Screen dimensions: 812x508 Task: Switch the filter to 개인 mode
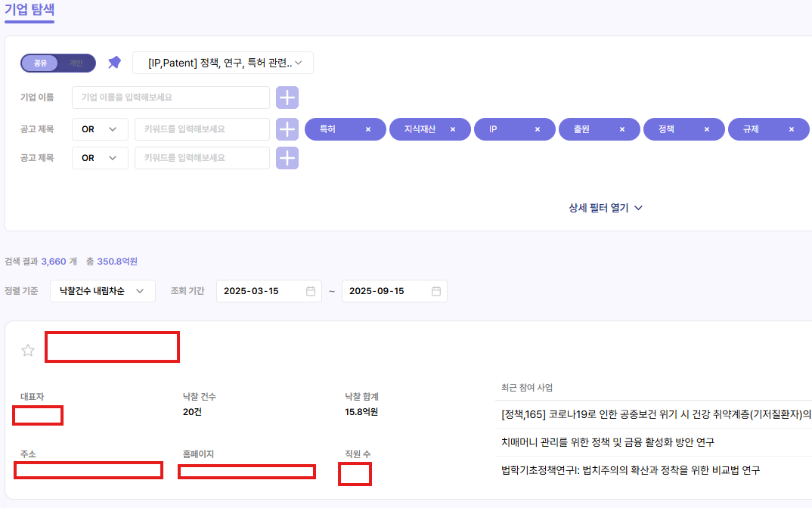pos(76,63)
